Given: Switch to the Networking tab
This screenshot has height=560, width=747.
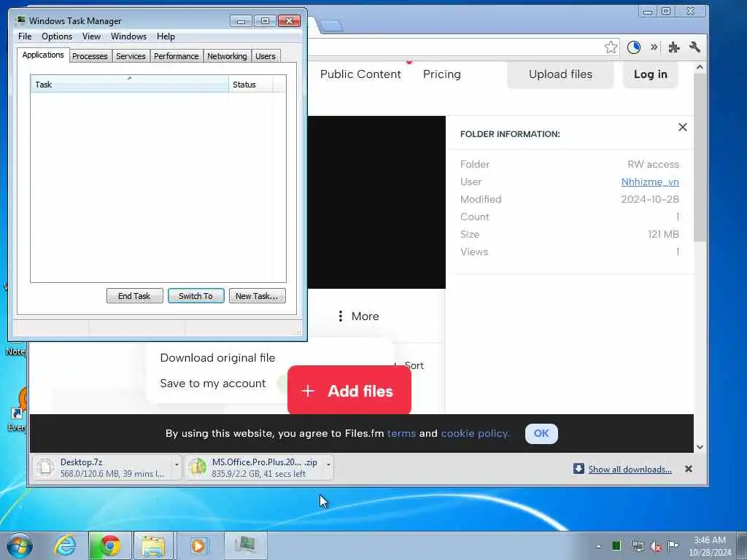Looking at the screenshot, I should (x=227, y=56).
